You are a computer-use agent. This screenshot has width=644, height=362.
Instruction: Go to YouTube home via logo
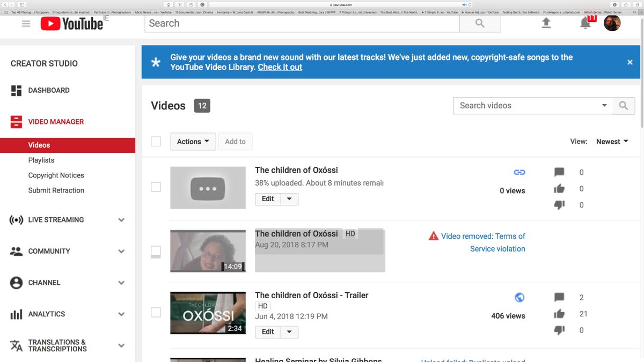(72, 23)
